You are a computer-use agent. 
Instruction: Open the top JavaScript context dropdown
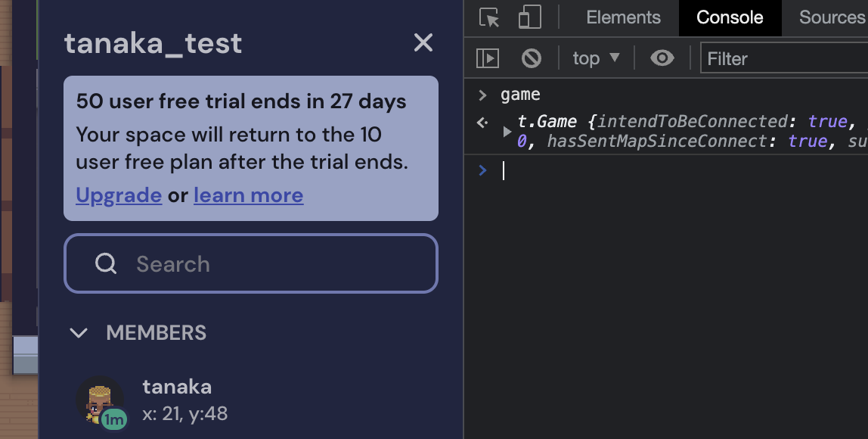(x=596, y=58)
